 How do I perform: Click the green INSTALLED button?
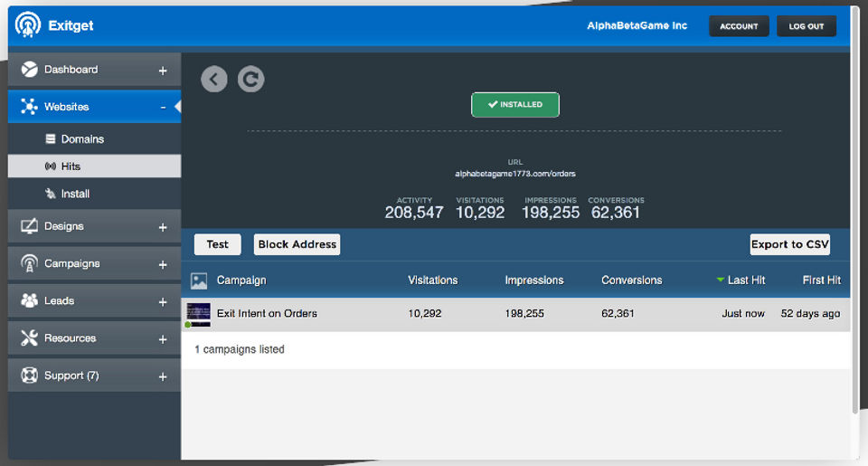tap(515, 105)
